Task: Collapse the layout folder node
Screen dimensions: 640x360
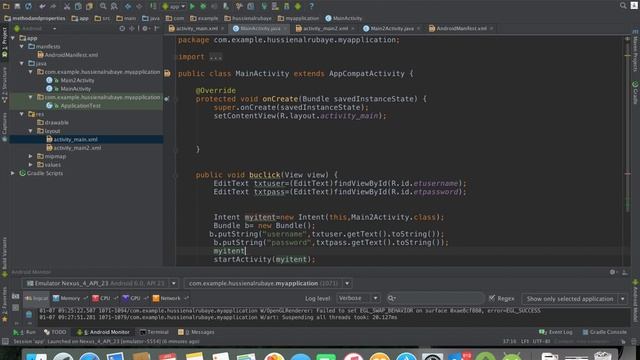Action: [31, 131]
